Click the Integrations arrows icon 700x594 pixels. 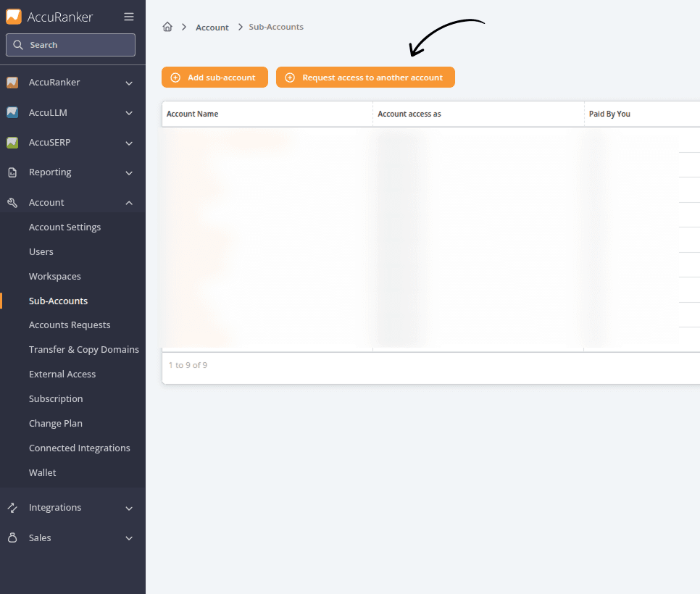point(12,507)
